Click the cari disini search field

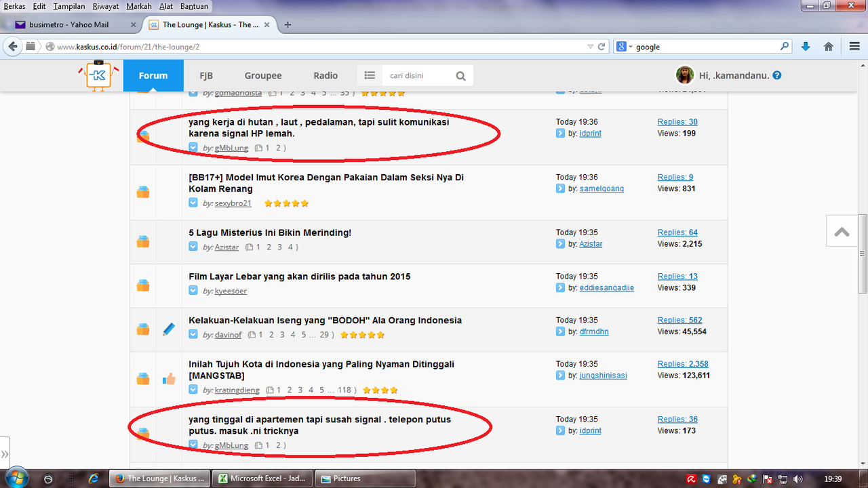[x=416, y=76]
